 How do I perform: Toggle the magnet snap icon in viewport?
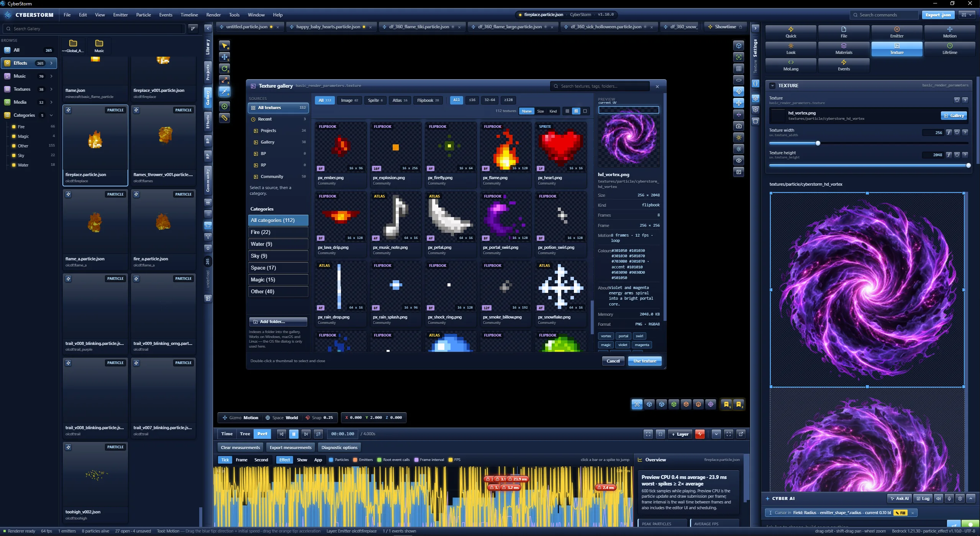click(739, 92)
